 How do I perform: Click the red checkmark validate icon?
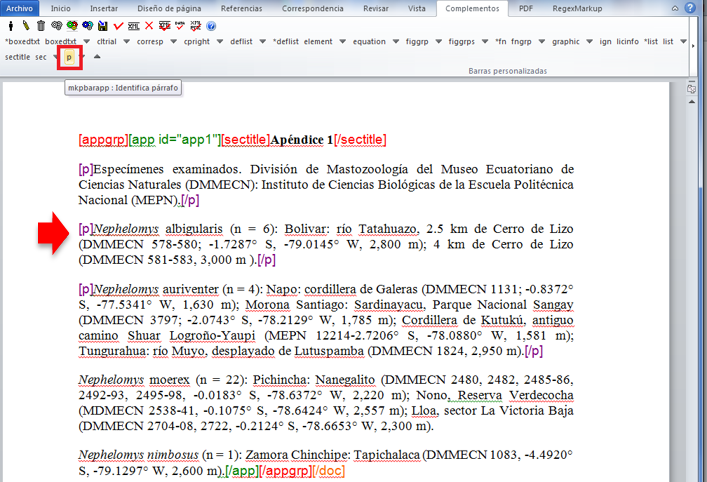[118, 25]
